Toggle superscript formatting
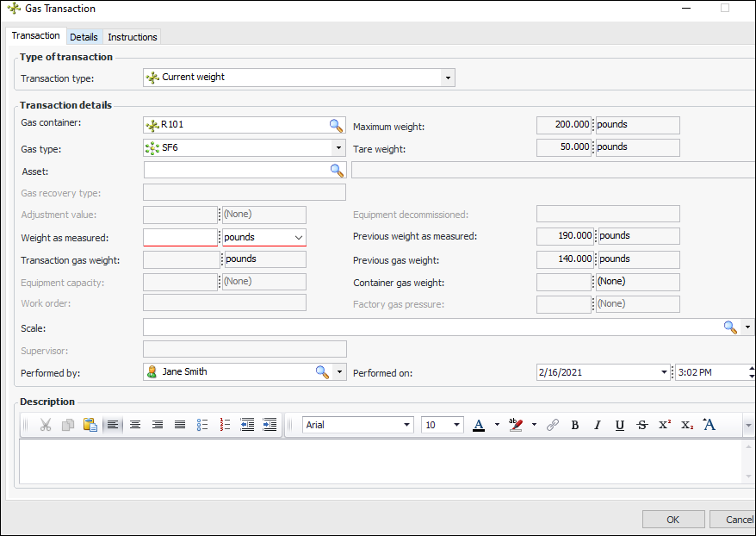Viewport: 756px width, 536px height. coord(664,425)
